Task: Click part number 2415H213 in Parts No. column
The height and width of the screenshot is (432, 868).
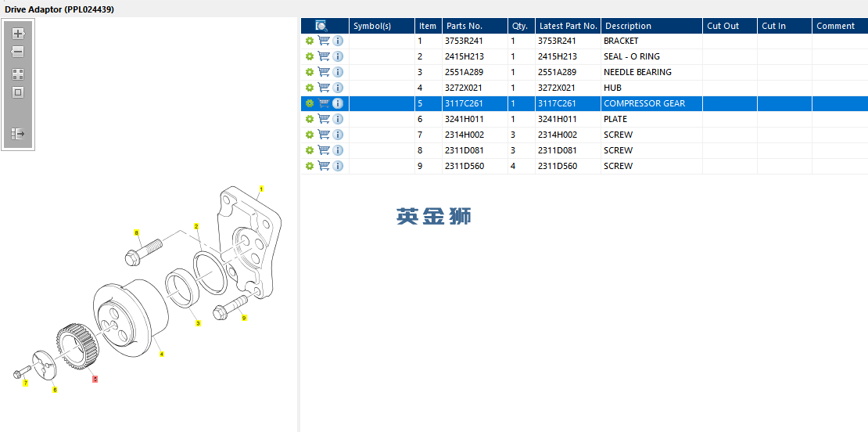Action: pos(464,56)
